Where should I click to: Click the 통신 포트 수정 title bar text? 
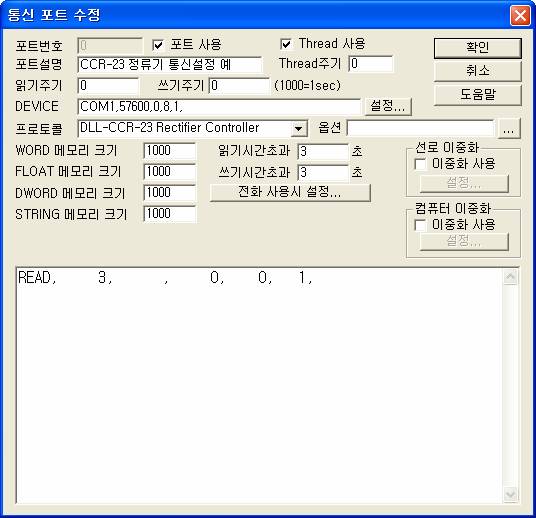[x=54, y=15]
